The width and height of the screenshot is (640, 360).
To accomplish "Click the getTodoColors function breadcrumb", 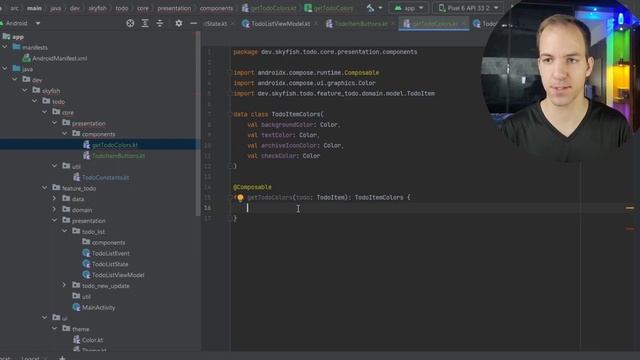I will (329, 8).
